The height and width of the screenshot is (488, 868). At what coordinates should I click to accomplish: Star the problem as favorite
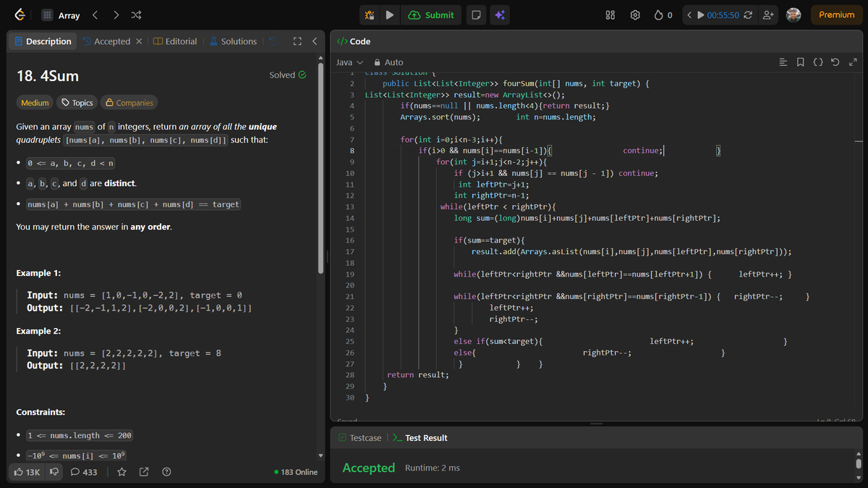coord(122,472)
